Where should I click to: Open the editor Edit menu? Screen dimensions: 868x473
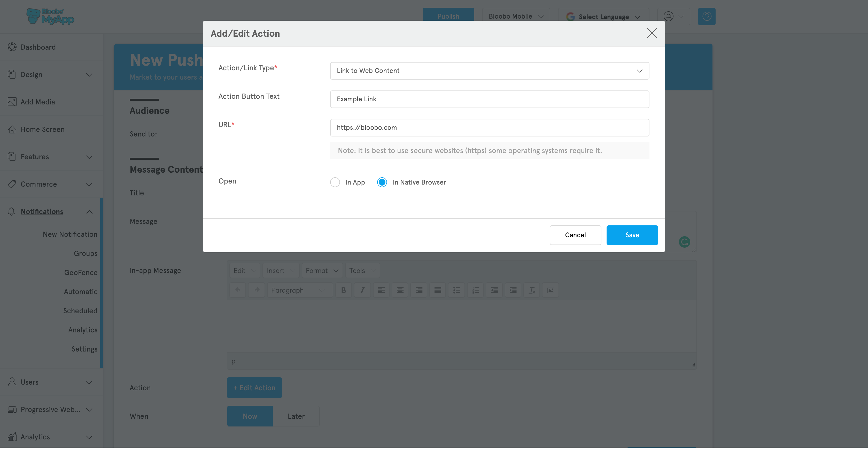[x=245, y=271]
